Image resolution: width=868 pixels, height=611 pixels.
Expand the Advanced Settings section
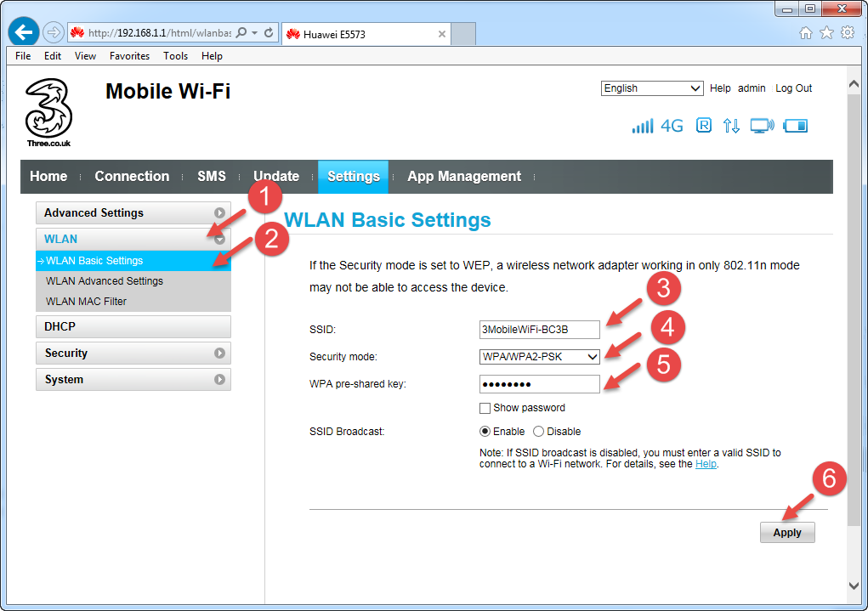click(133, 213)
